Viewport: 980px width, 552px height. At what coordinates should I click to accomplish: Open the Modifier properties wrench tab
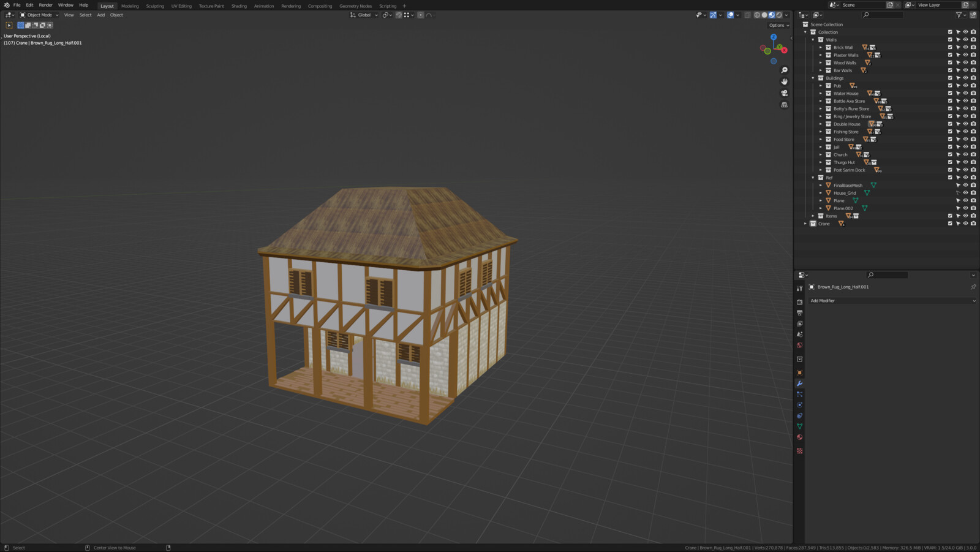pos(799,384)
